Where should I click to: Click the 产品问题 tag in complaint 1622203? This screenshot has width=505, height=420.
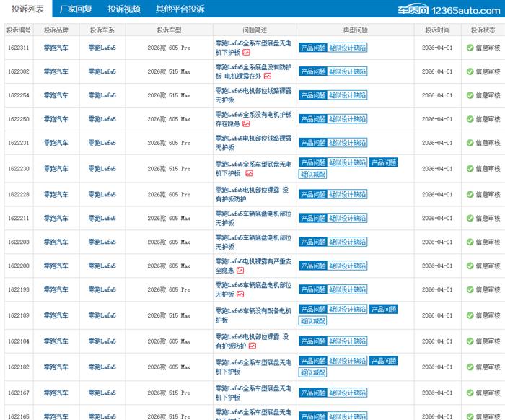click(x=312, y=242)
